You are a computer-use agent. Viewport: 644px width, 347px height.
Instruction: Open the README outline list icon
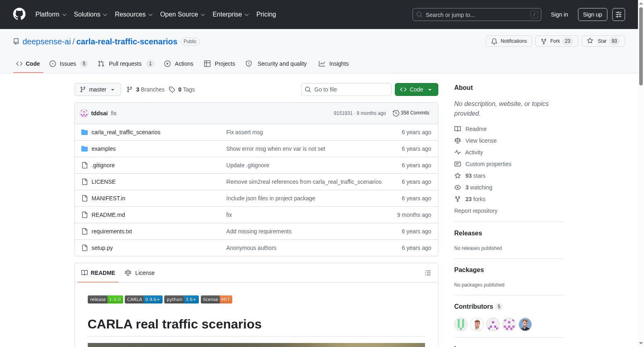(428, 273)
